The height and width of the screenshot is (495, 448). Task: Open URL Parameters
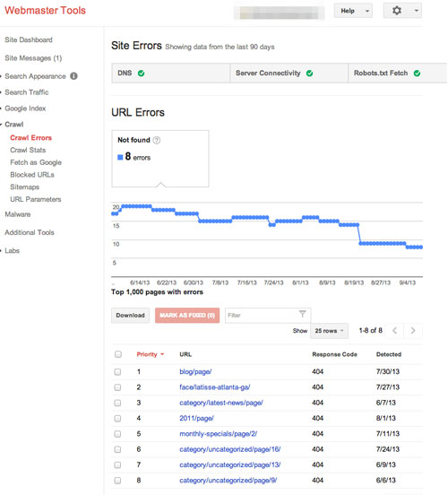coord(36,199)
